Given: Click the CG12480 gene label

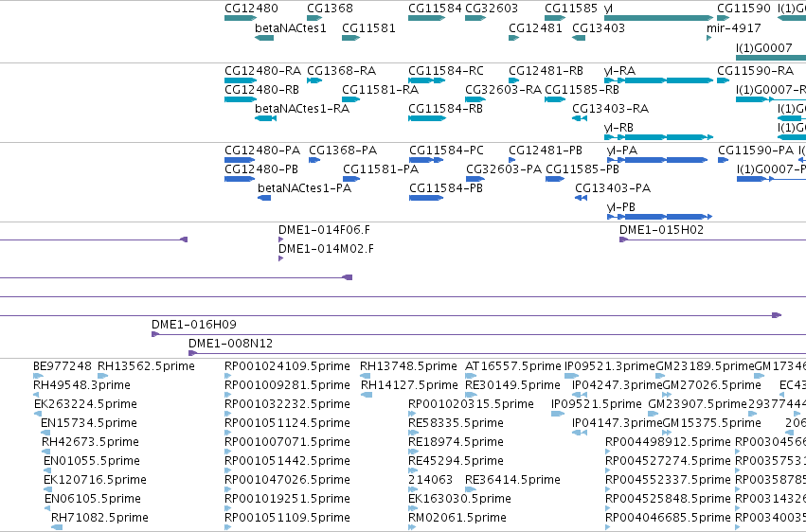Looking at the screenshot, I should click(251, 9).
